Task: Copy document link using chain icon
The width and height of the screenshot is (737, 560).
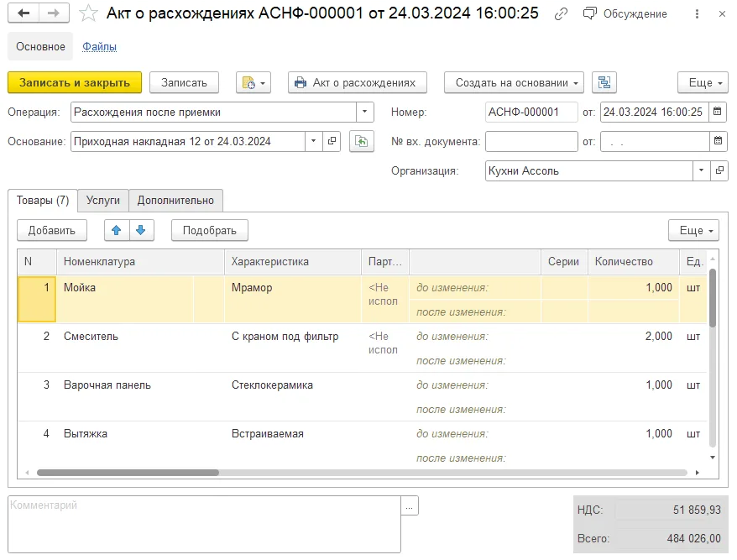Action: pyautogui.click(x=561, y=14)
